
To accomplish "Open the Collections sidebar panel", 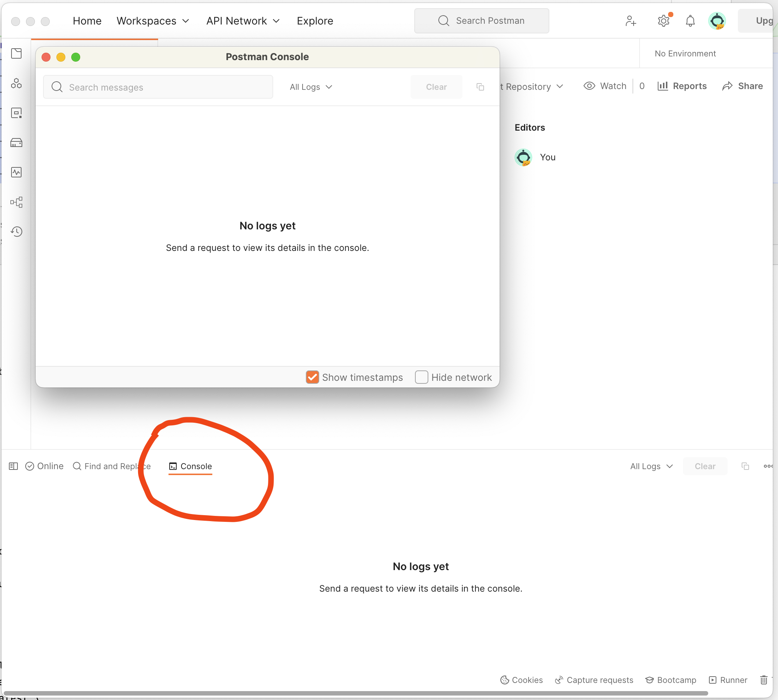I will point(17,53).
